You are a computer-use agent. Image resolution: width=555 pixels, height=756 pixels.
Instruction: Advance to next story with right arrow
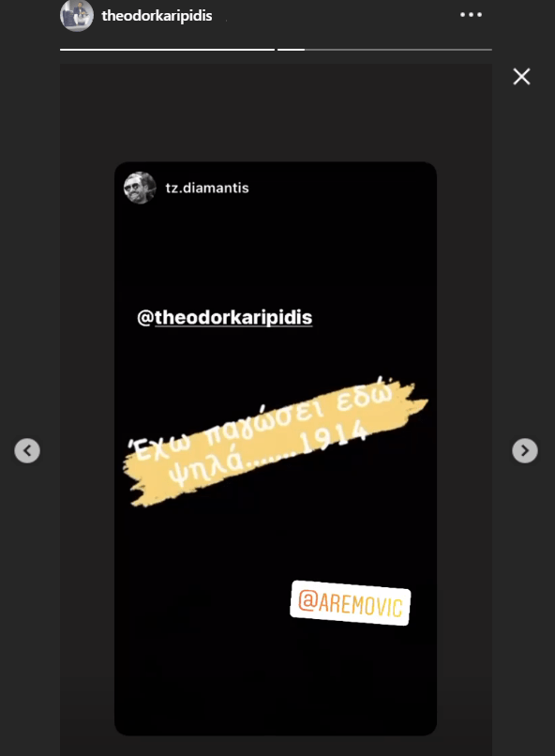pos(525,451)
